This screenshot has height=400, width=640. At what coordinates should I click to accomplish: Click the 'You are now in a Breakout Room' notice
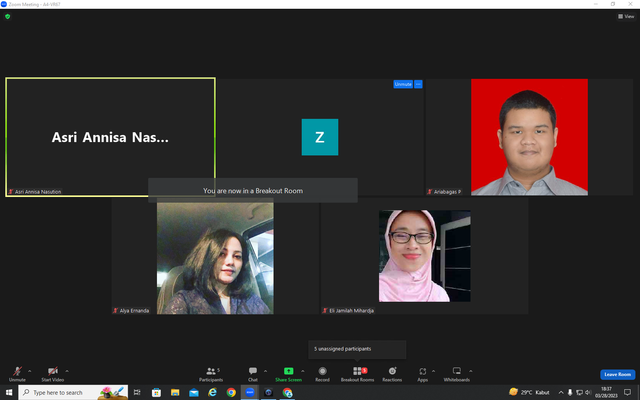pos(253,191)
